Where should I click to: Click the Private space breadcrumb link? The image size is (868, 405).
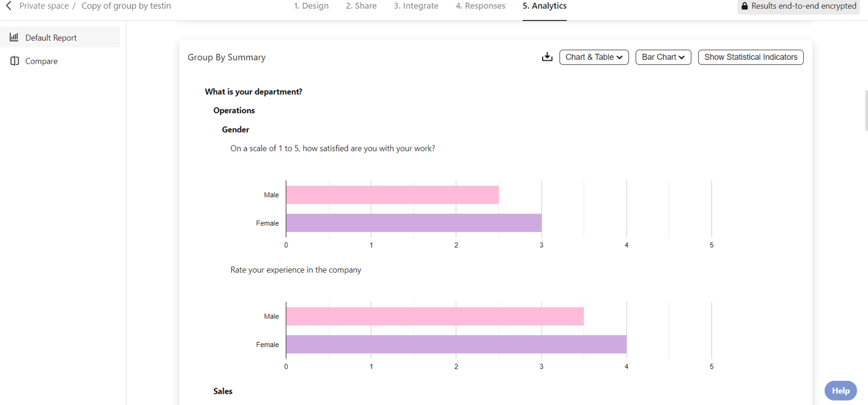tap(44, 6)
